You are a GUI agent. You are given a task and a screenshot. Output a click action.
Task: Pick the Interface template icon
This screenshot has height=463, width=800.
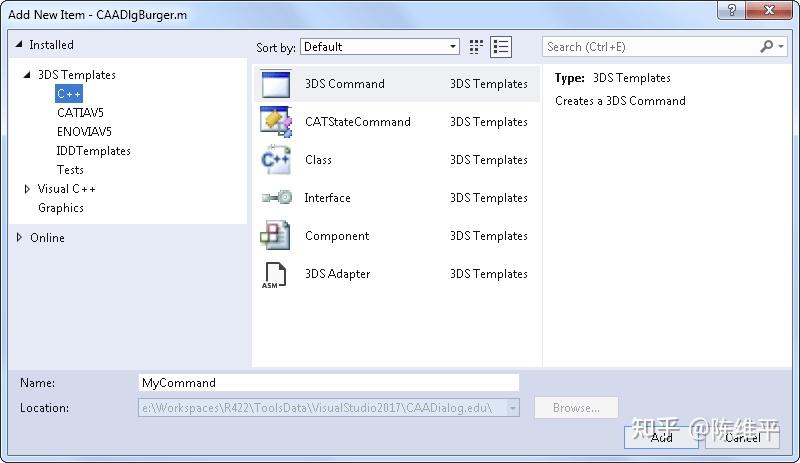(x=277, y=198)
